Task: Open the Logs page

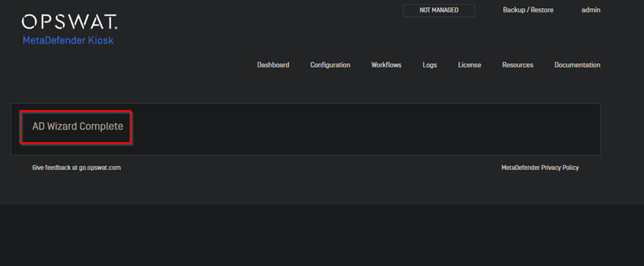Action: [x=430, y=65]
